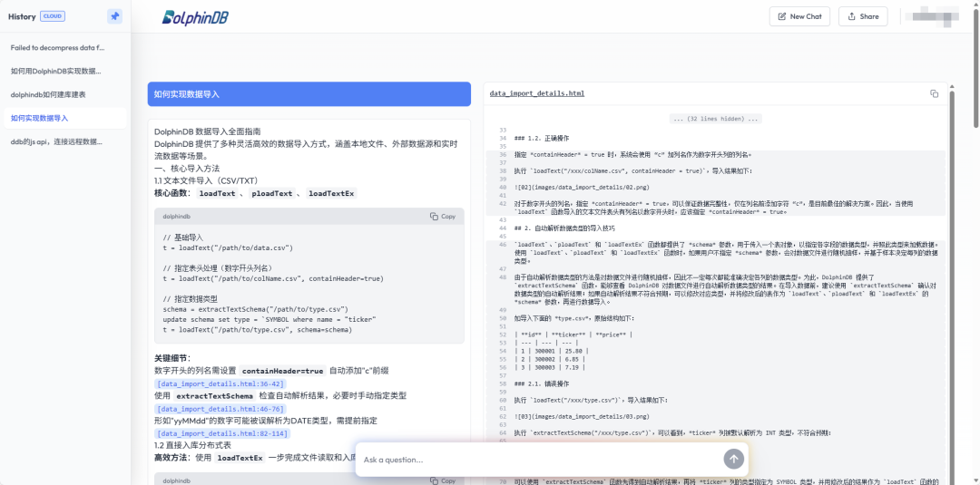Open the 'Failed to decompress data f...' history item

pyautogui.click(x=65, y=47)
